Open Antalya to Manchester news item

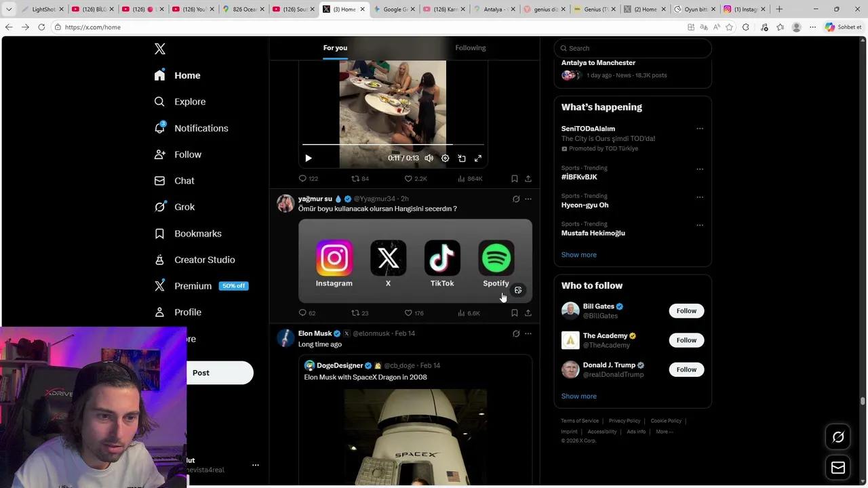633,68
